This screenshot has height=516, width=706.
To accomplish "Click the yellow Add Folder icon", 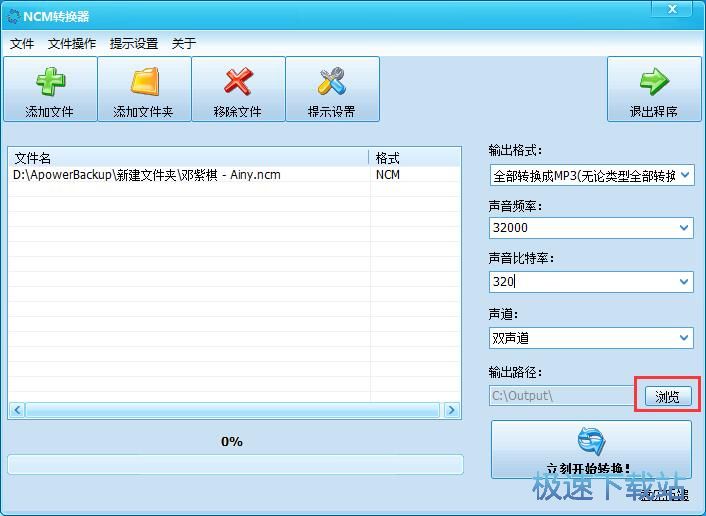I will pos(145,81).
